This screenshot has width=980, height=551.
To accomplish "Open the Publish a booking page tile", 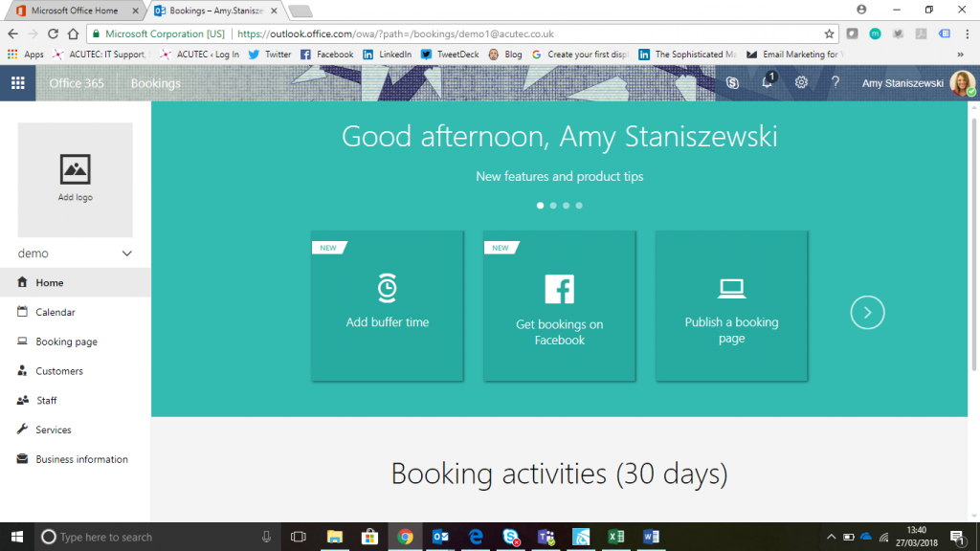I will [x=731, y=305].
